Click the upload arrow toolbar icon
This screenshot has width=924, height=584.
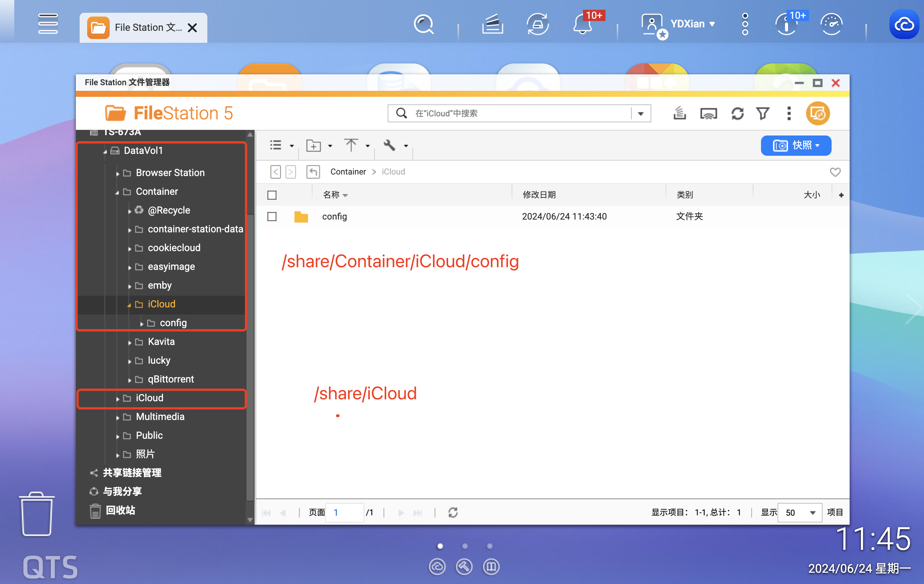point(351,145)
